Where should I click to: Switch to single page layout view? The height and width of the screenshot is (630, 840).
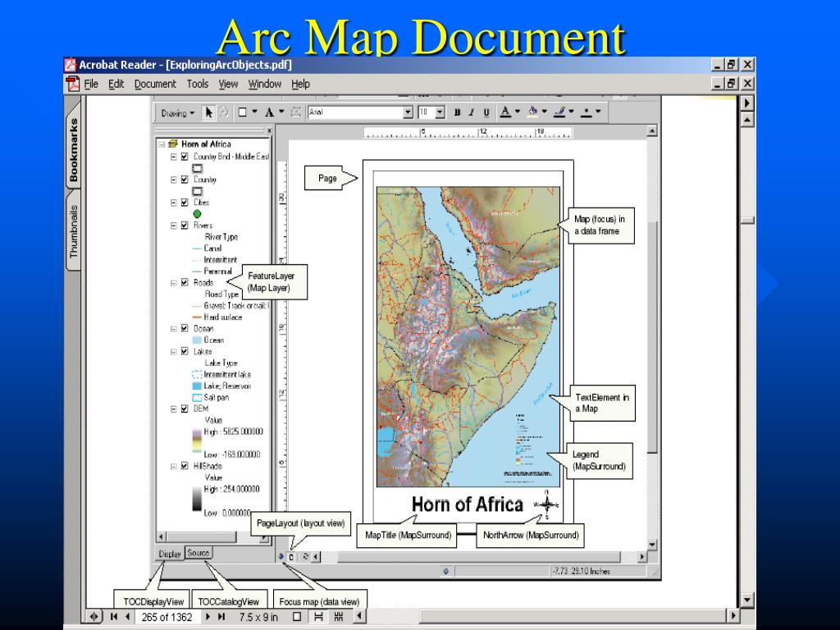(297, 617)
